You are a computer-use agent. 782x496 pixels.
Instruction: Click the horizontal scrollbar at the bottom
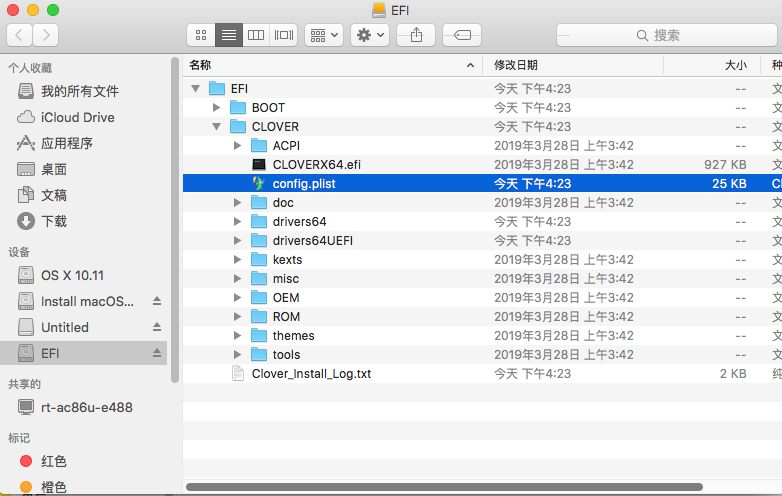[444, 487]
